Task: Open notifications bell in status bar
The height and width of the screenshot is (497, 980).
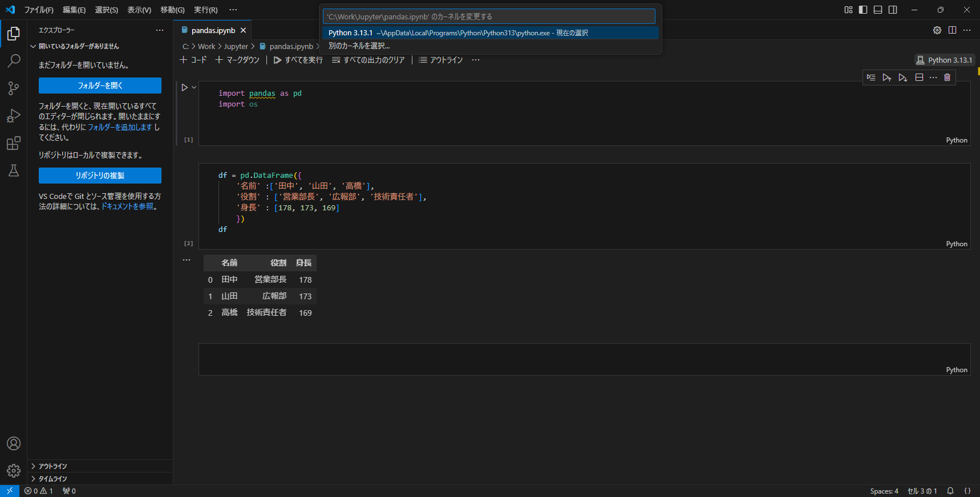Action: click(x=950, y=491)
